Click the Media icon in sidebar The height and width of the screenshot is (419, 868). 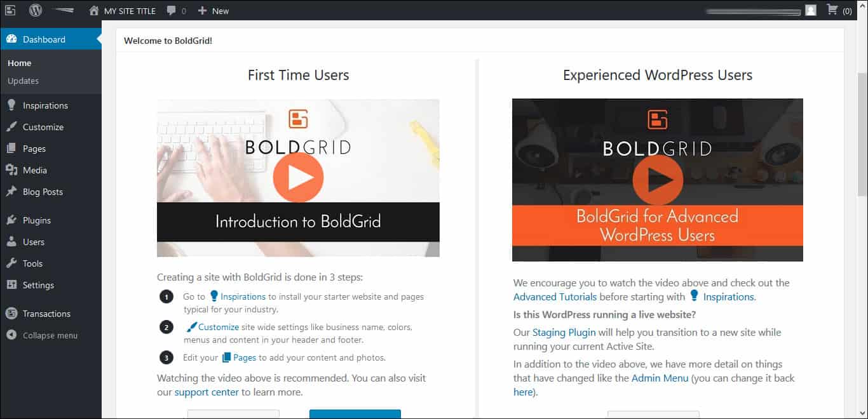[x=11, y=170]
